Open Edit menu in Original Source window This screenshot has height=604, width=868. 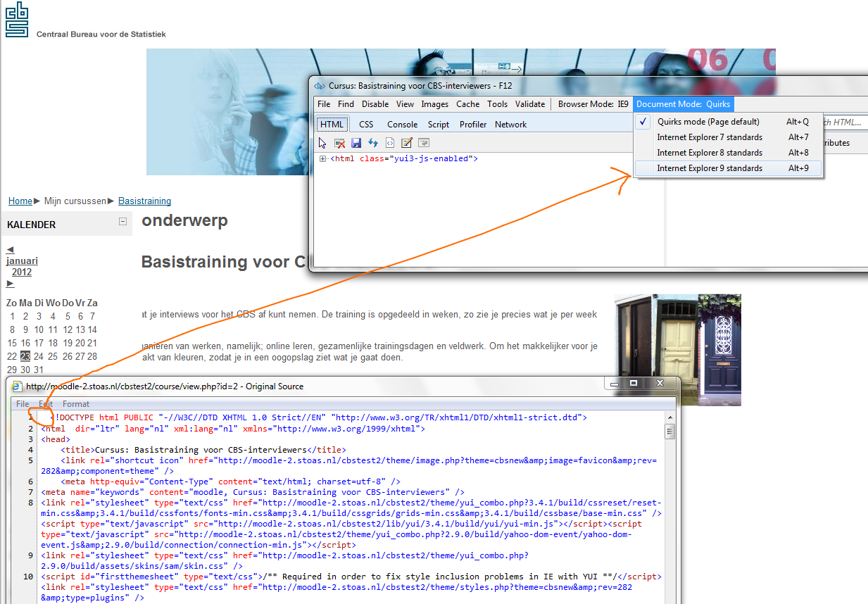46,404
